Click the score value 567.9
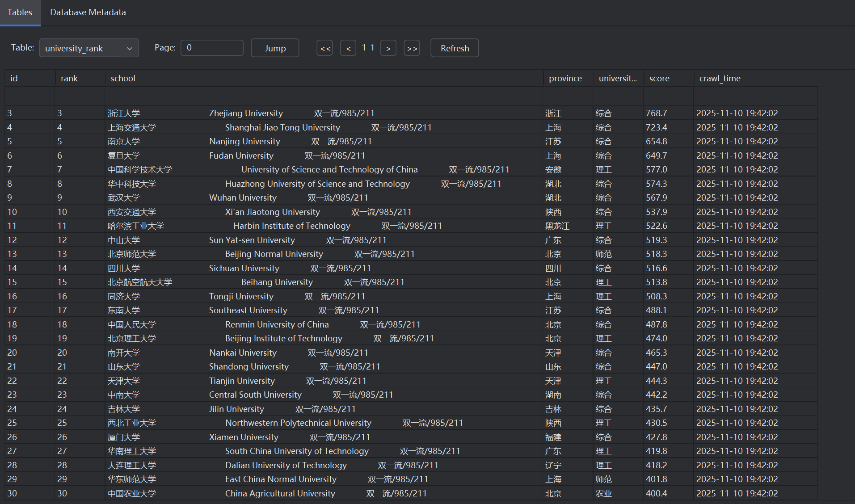This screenshot has height=504, width=855. tap(669, 197)
